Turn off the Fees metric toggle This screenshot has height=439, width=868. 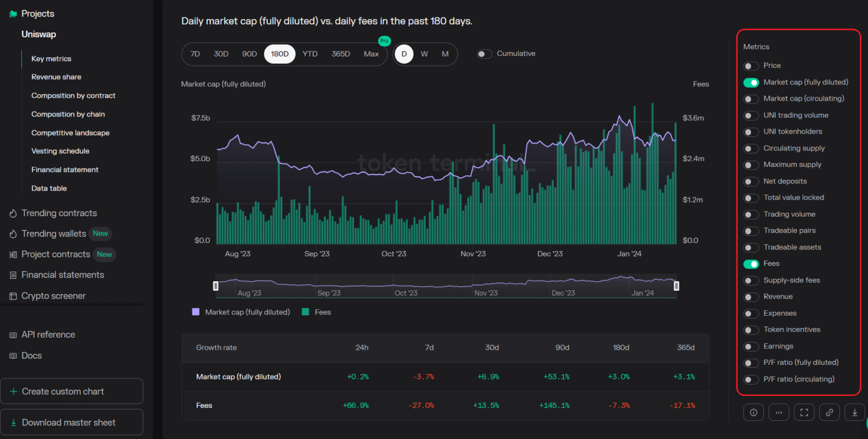pyautogui.click(x=751, y=264)
